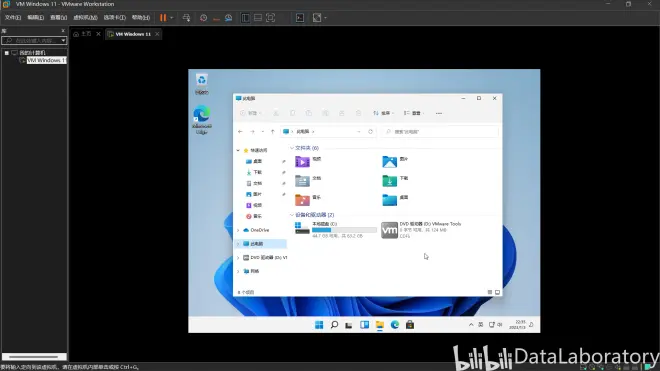Screen dimensions: 660x371
Task: Switch Explorer to large icons view
Action: (498, 292)
